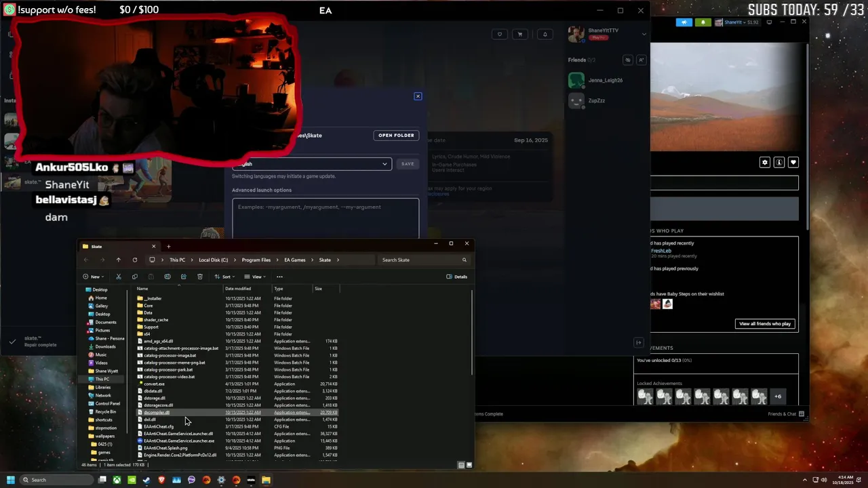
Task: Toggle friends visibility icon in EA app
Action: [628, 60]
